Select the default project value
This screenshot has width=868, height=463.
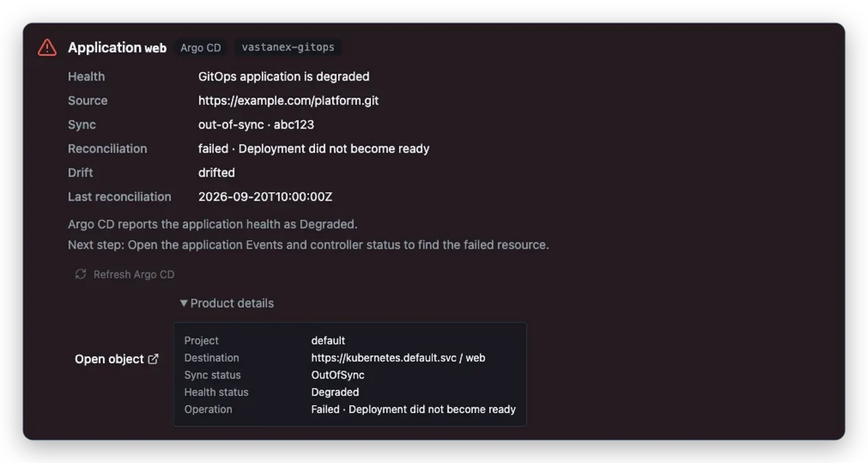[328, 341]
